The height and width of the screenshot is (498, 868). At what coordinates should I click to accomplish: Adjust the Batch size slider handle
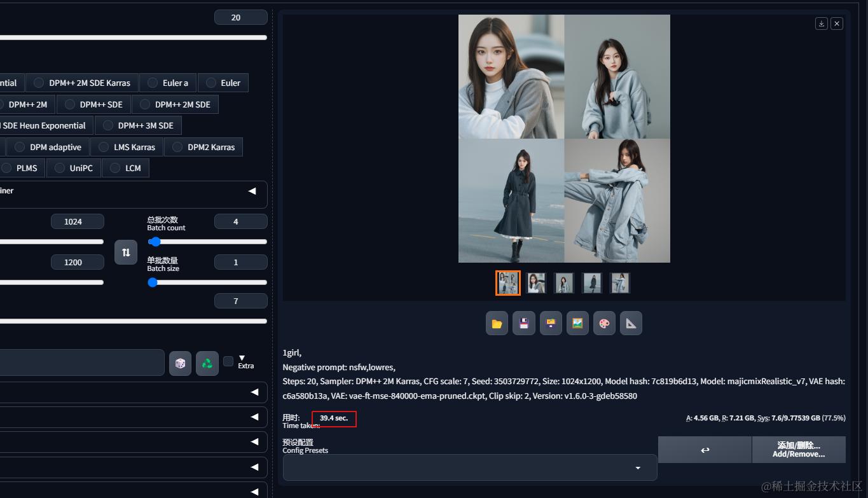pyautogui.click(x=153, y=282)
